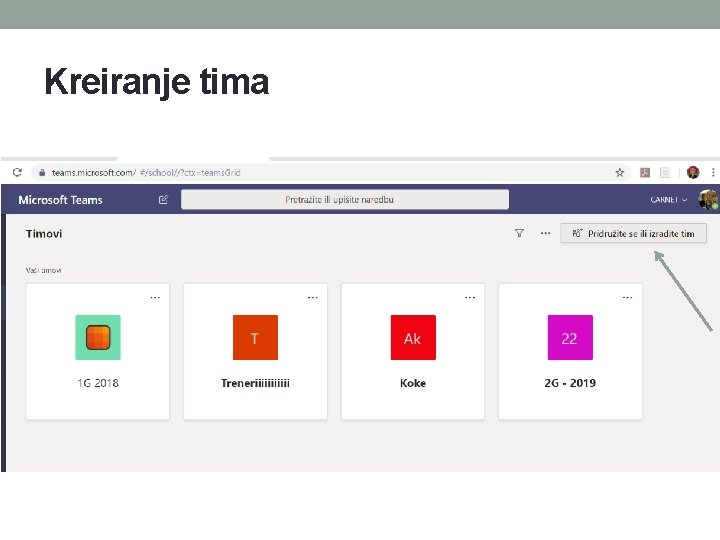Click the Timovi heading
This screenshot has height=540, width=720.
tap(44, 234)
